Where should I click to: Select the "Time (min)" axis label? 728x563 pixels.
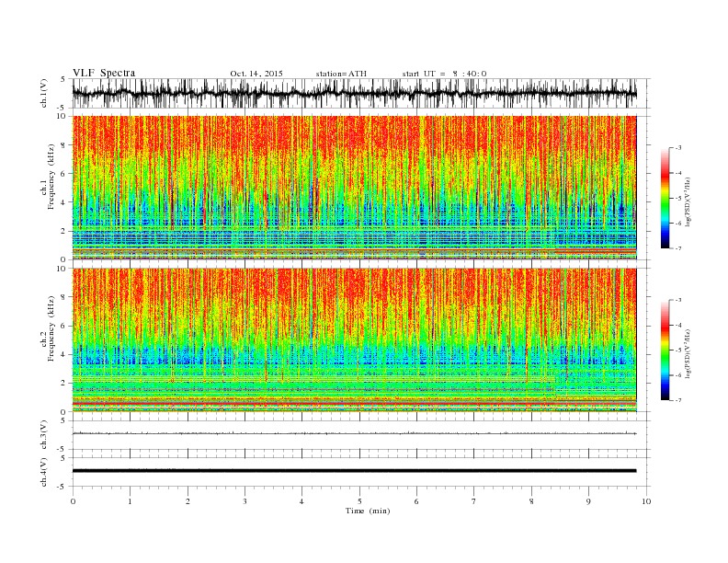click(368, 511)
